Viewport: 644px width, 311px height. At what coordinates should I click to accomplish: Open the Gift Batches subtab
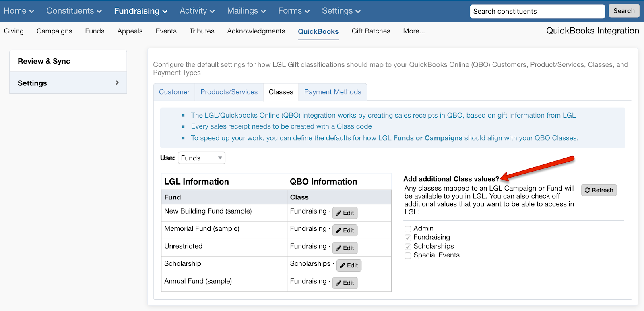tap(371, 31)
